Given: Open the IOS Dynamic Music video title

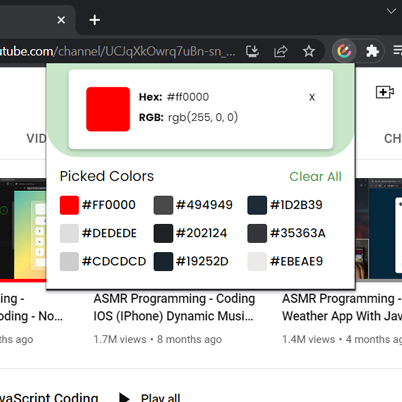Looking at the screenshot, I should tap(174, 307).
